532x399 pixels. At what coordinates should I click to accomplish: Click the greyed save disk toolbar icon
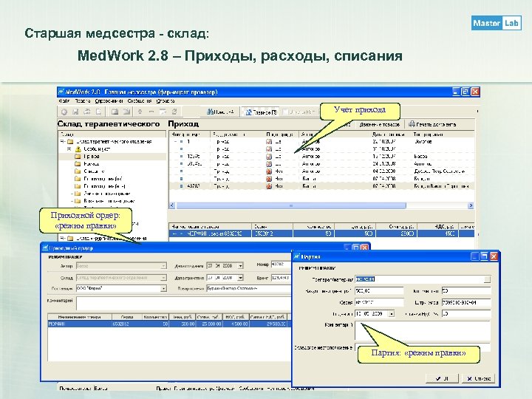75,112
